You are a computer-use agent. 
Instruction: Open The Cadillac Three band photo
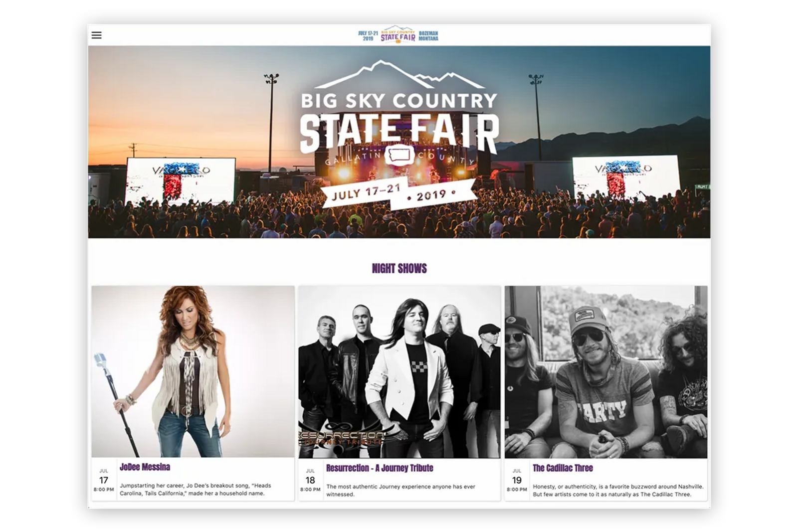606,371
